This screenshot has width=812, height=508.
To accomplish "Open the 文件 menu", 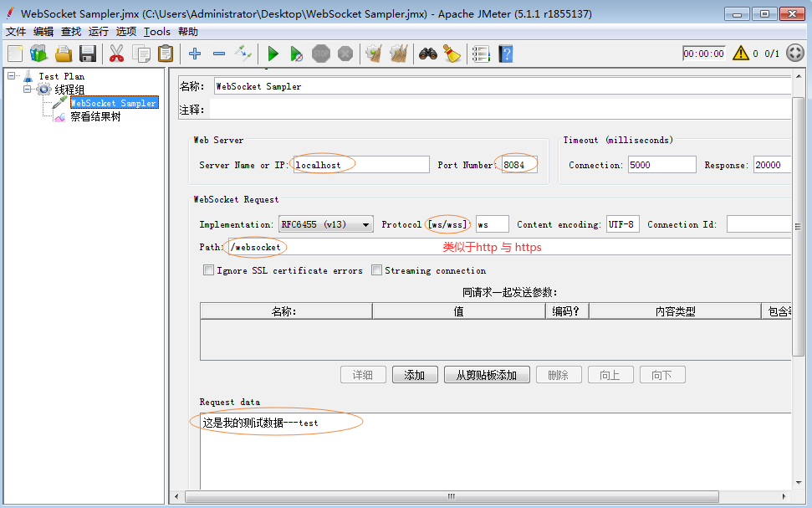I will coord(16,32).
